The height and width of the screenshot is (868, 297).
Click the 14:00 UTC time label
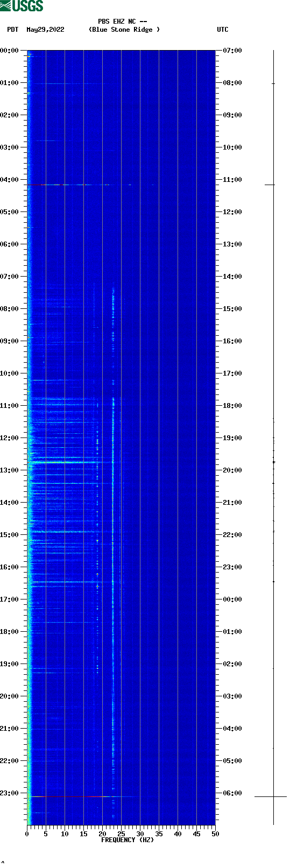(232, 277)
